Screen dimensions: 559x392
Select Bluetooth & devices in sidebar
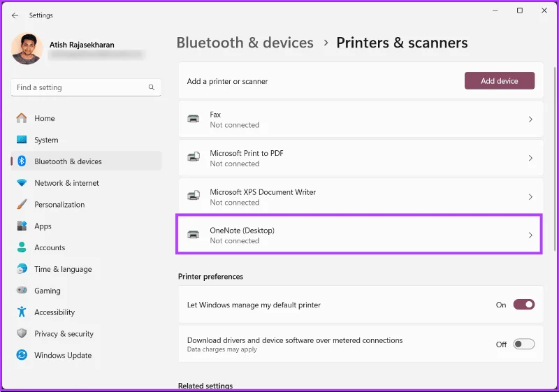(86, 161)
